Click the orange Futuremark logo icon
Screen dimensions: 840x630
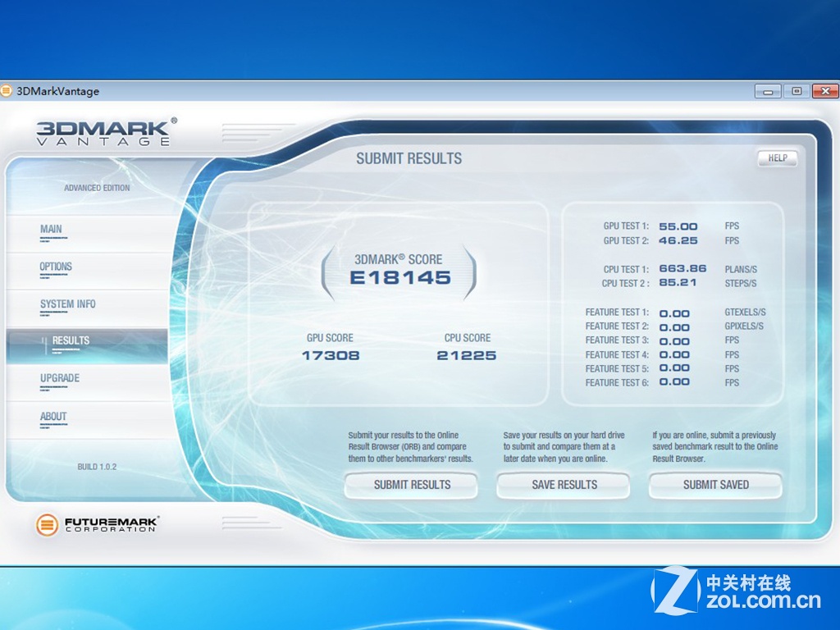point(47,524)
